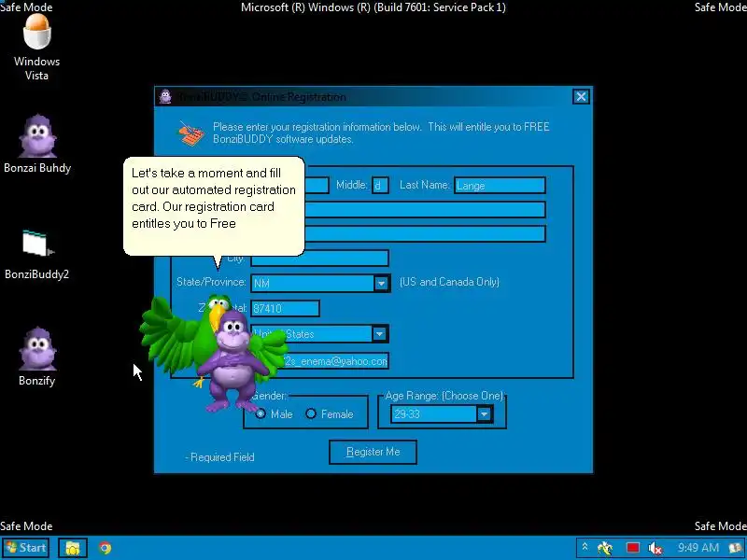Select the Bonzai Buhdy desktop icon

tap(37, 144)
